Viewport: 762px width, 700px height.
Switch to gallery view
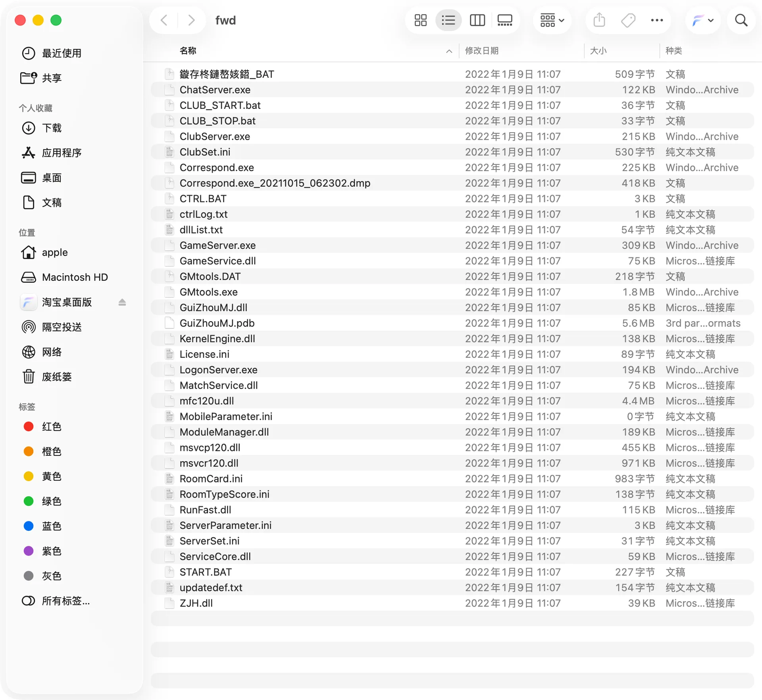coord(505,20)
